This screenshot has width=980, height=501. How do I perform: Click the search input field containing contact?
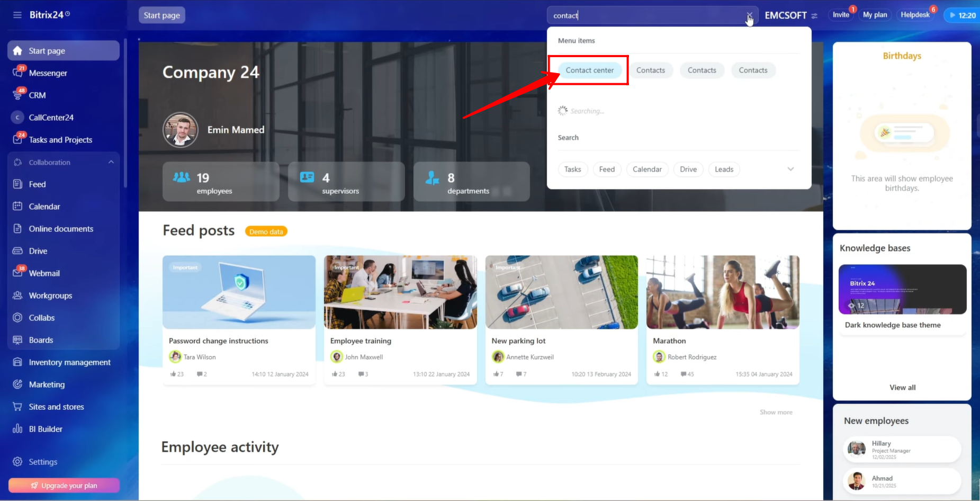click(x=646, y=15)
